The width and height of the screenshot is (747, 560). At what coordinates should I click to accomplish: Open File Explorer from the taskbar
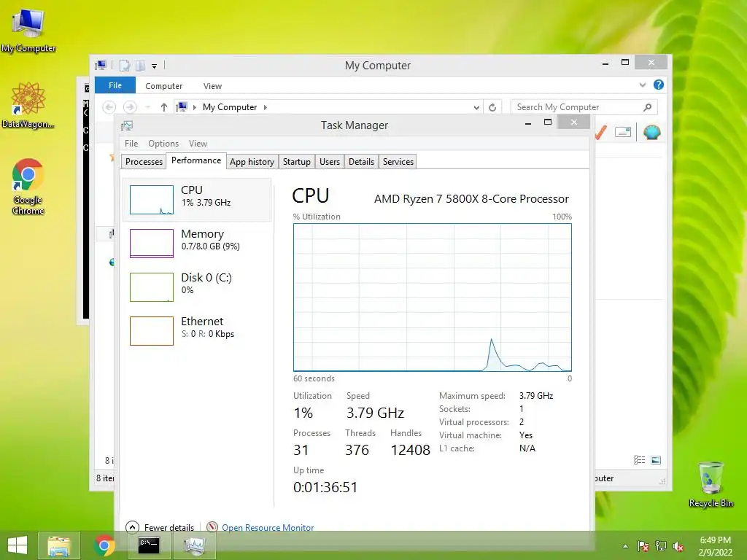pyautogui.click(x=58, y=545)
